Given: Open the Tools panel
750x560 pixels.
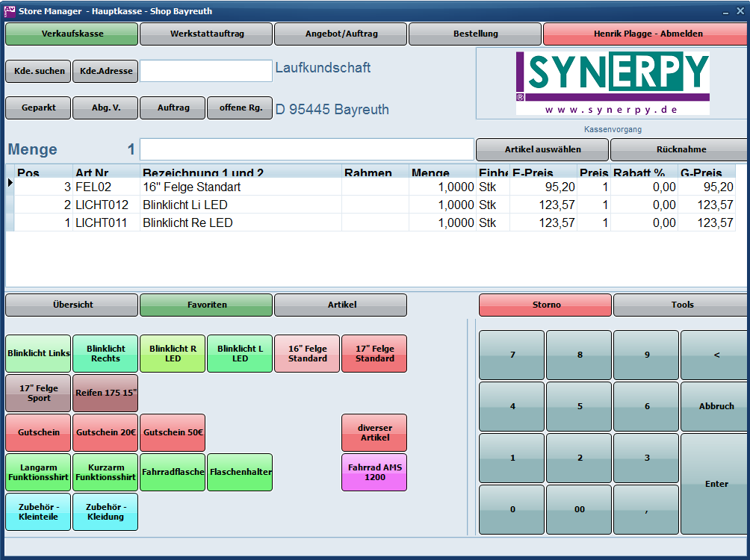Looking at the screenshot, I should 681,305.
